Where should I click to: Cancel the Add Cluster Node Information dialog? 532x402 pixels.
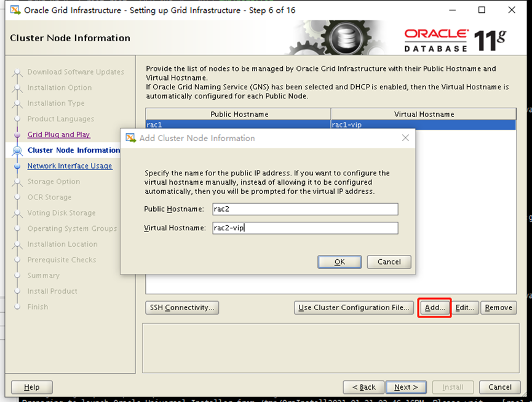389,262
